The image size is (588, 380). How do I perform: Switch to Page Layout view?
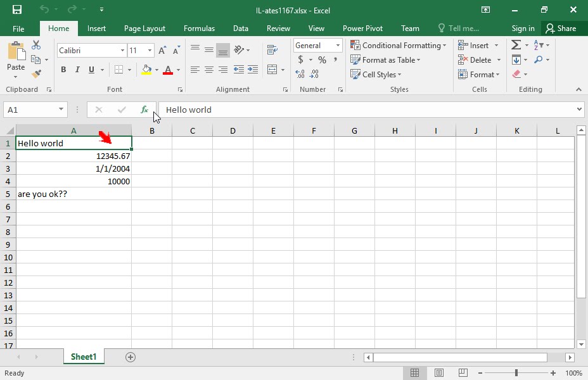tap(438, 373)
